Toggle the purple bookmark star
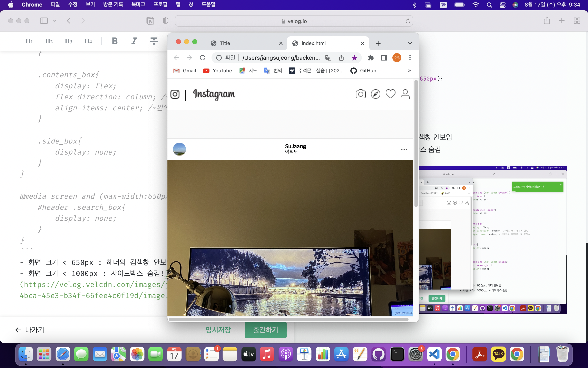Image resolution: width=588 pixels, height=368 pixels. tap(354, 58)
